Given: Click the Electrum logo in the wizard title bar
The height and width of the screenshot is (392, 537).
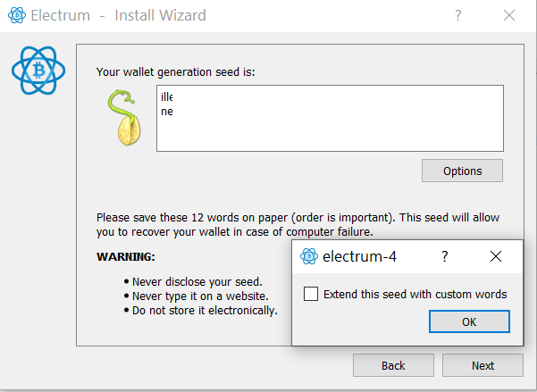Looking at the screenshot, I should click(17, 15).
